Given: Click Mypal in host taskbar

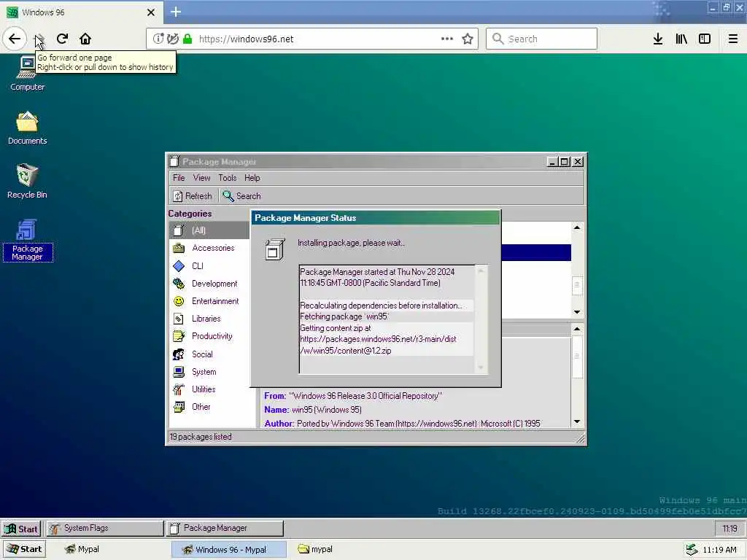Looking at the screenshot, I should click(82, 549).
